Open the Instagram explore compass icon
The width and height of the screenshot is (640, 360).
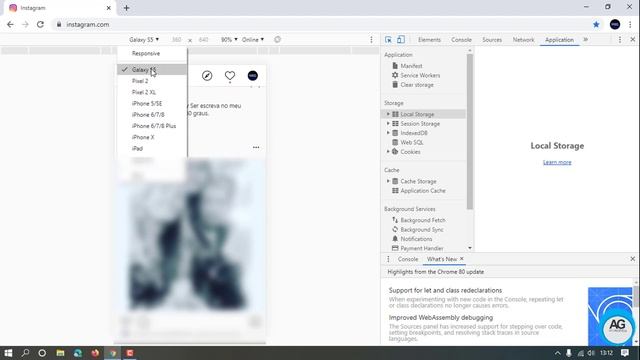[x=207, y=76]
